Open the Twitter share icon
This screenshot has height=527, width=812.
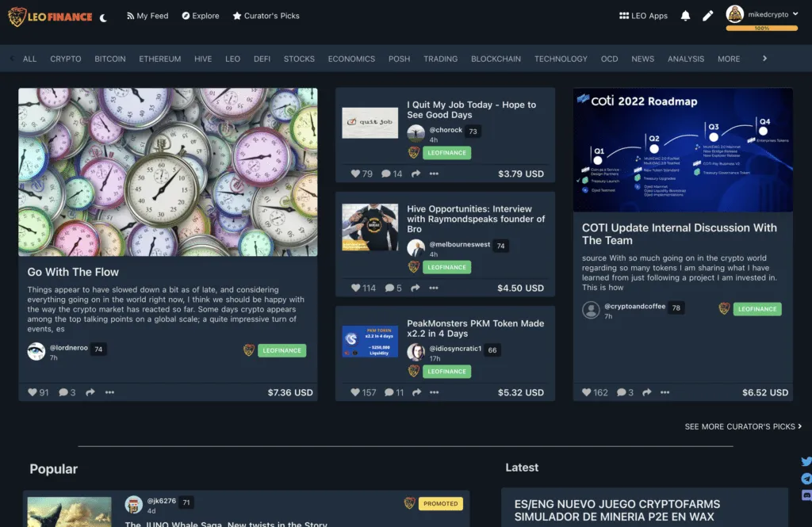(x=806, y=462)
